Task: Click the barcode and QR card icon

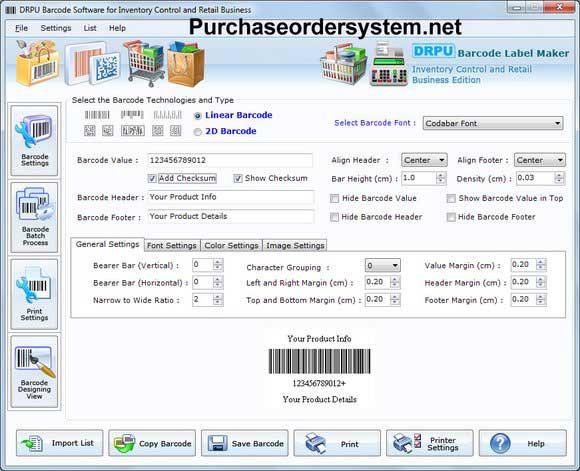Action: click(93, 64)
